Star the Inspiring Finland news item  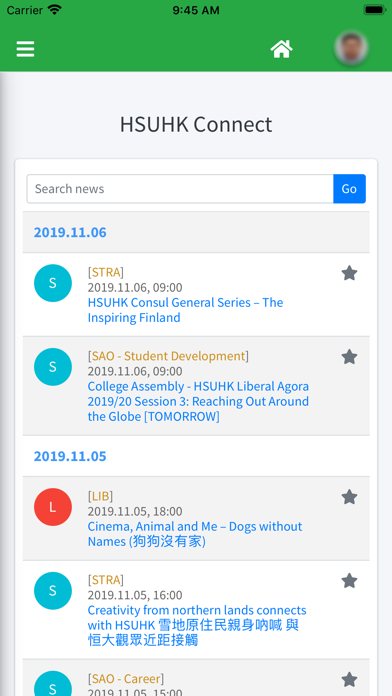(x=349, y=273)
